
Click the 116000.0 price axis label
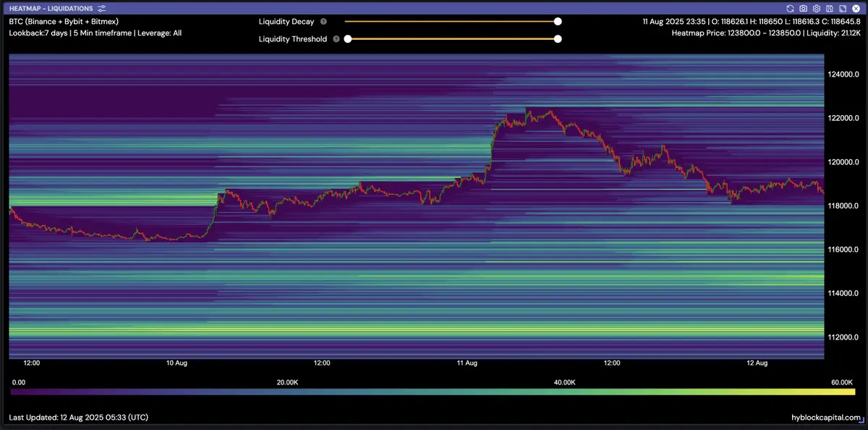[x=843, y=249]
